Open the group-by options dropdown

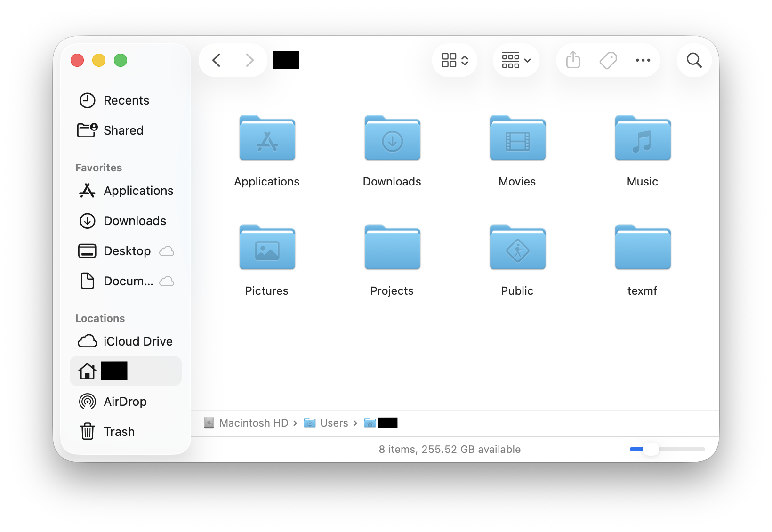coord(516,60)
